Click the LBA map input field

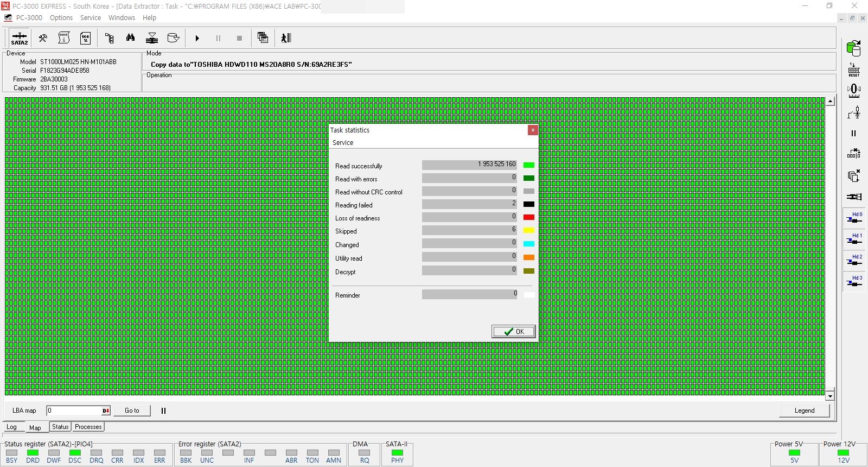(x=75, y=411)
